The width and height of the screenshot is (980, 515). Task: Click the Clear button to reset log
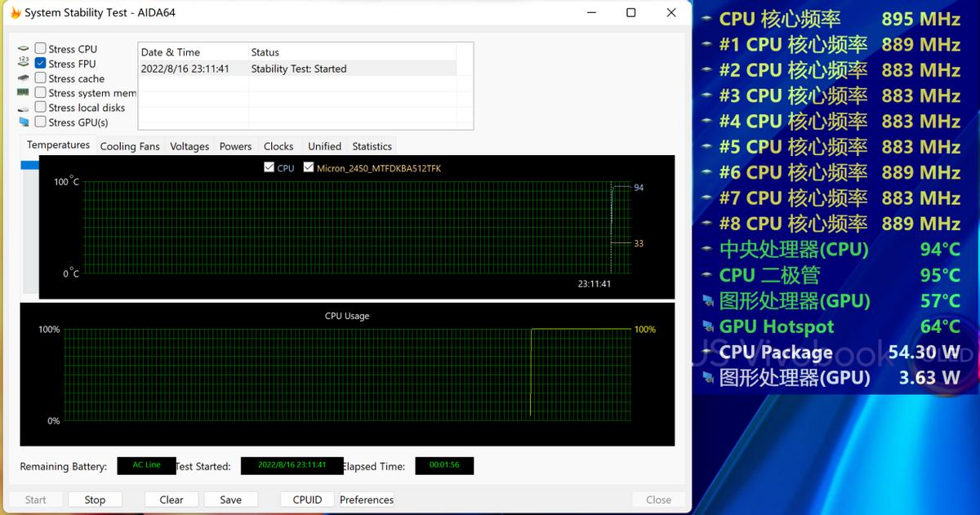171,499
